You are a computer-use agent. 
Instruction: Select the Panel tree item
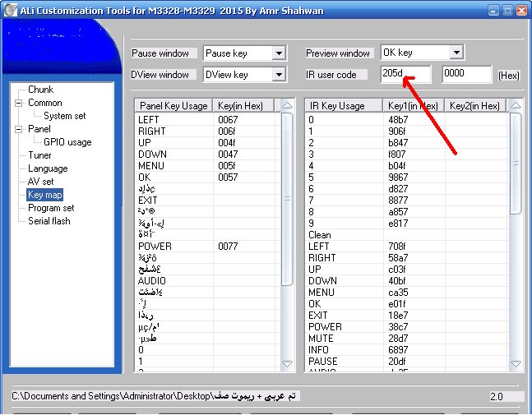39,129
